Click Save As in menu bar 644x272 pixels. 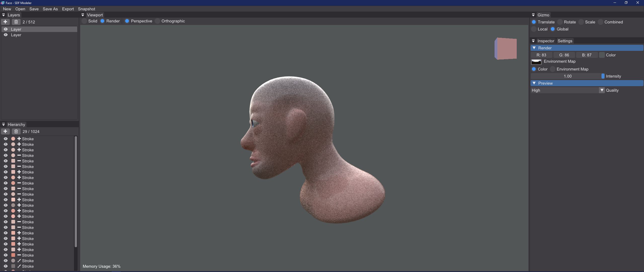click(50, 9)
